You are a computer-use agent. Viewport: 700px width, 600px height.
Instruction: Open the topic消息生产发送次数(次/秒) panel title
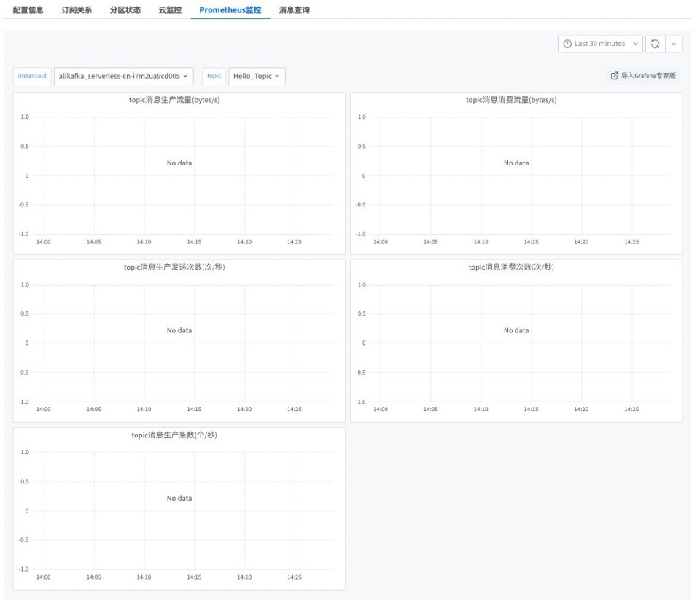pyautogui.click(x=179, y=268)
